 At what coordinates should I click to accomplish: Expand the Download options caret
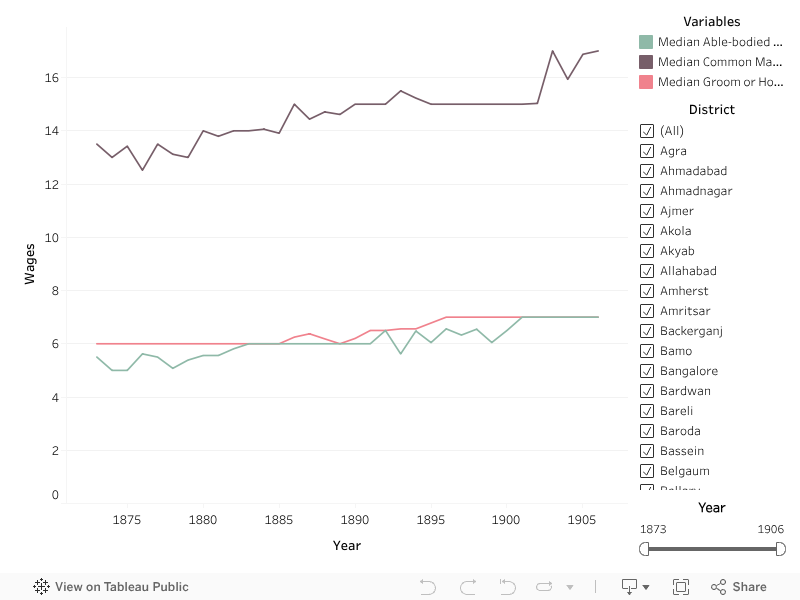point(646,588)
